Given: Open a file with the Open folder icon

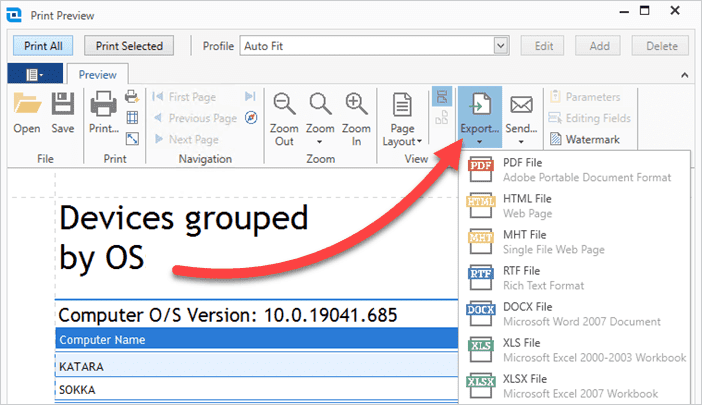Looking at the screenshot, I should (x=27, y=113).
